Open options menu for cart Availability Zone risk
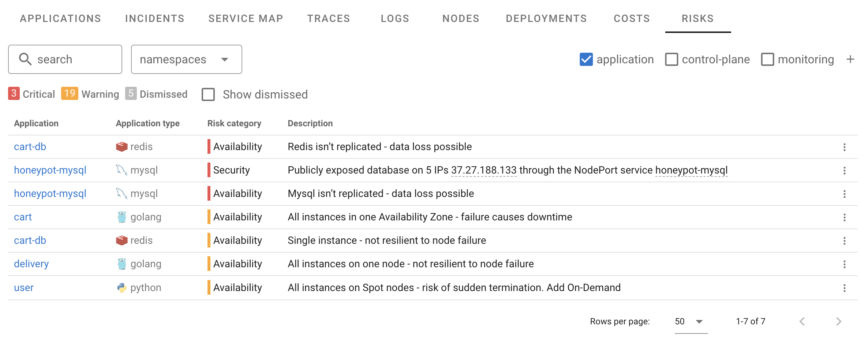Image resolution: width=868 pixels, height=339 pixels. (x=844, y=217)
